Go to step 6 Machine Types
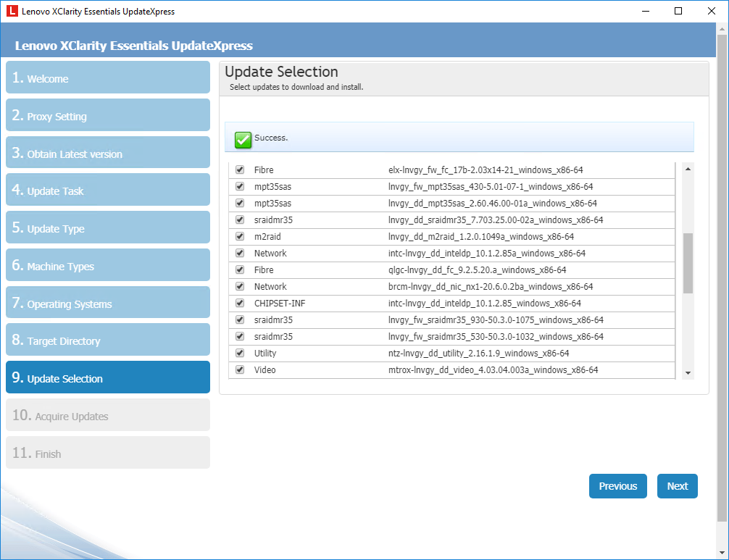 coord(108,265)
